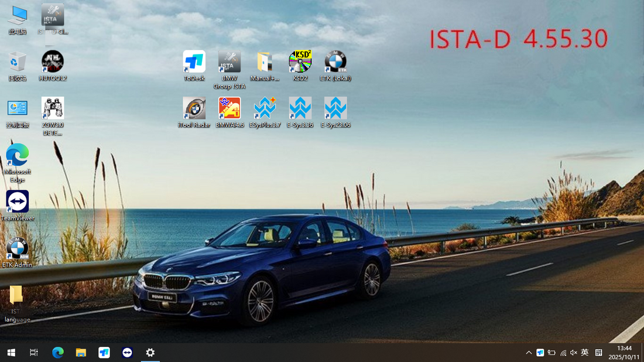Select the ZGW3.0 DETE binoculars icon
Screen dimensions: 644x362
click(53, 109)
